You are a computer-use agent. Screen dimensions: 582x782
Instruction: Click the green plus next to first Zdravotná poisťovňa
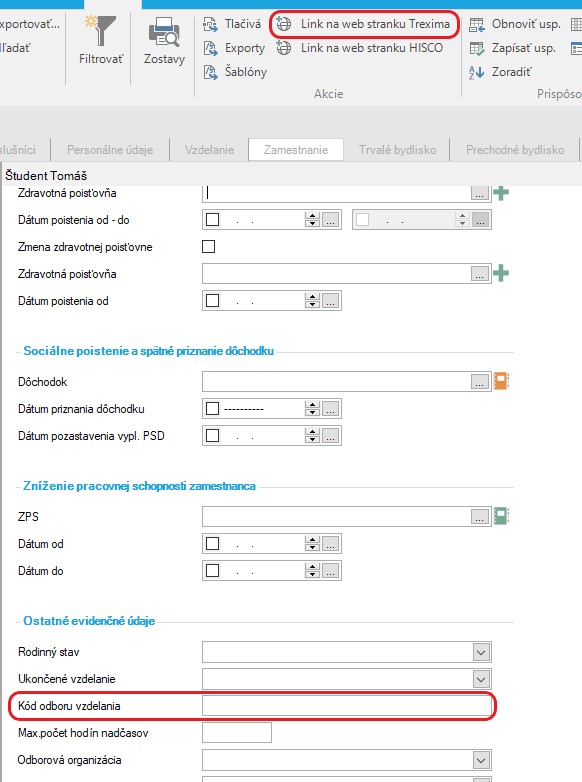(x=501, y=193)
